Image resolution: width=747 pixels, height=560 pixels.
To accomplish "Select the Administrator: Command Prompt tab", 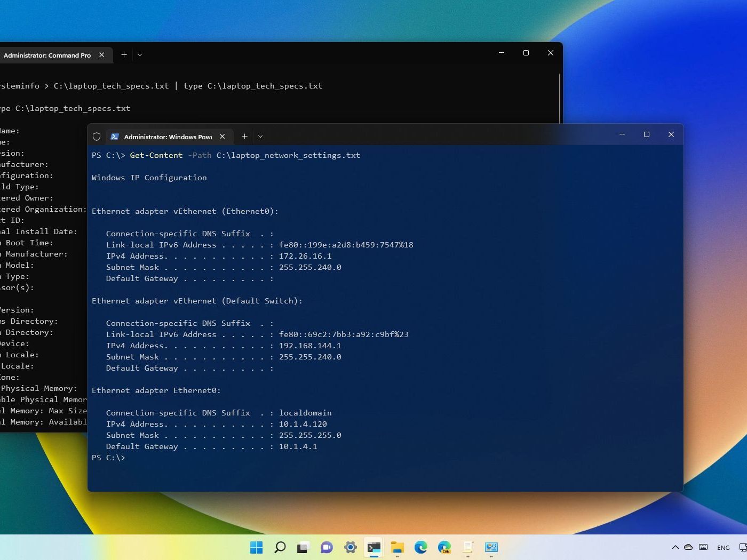I will (47, 55).
